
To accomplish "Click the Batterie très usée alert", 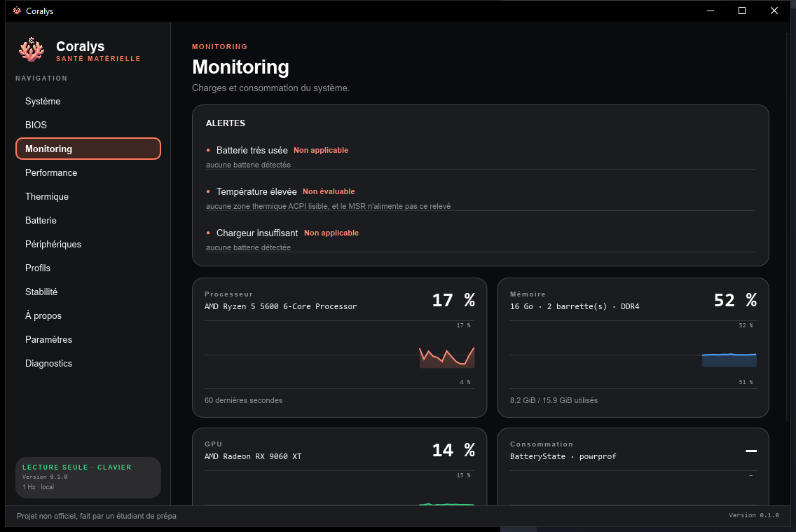I will point(252,150).
